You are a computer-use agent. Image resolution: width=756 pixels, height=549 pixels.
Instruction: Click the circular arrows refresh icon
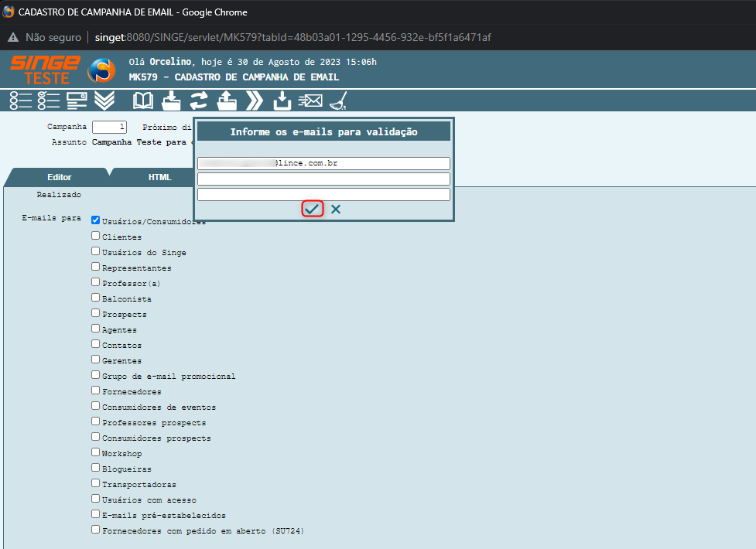(x=199, y=100)
